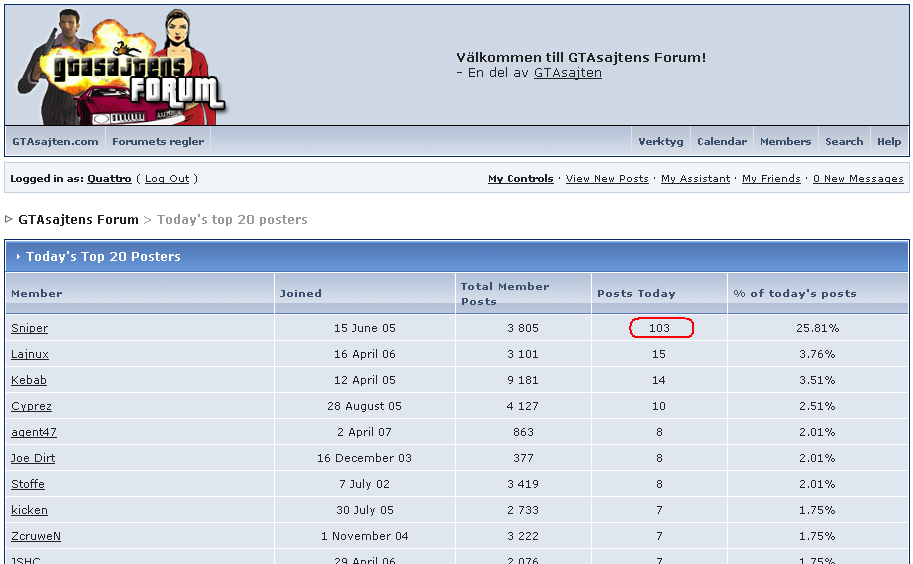913x564 pixels.
Task: Click the GTAsajtens Forum logo image
Action: 121,66
